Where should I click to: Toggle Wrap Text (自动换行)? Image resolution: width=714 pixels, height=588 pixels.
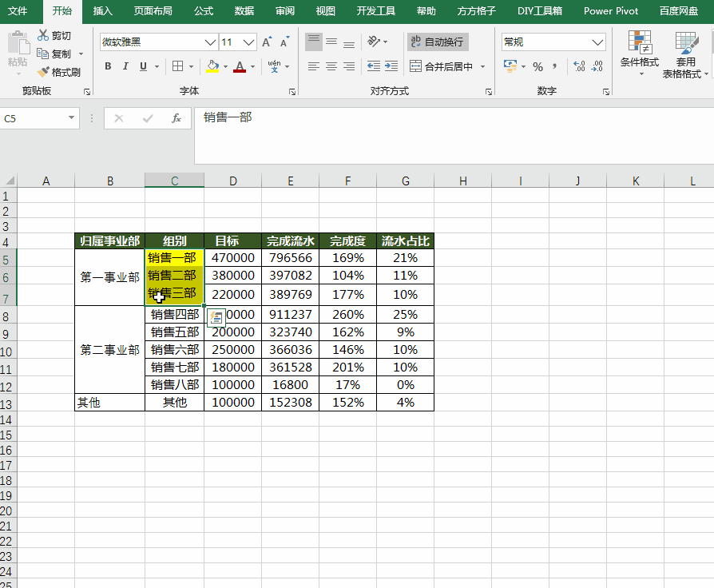pos(438,42)
